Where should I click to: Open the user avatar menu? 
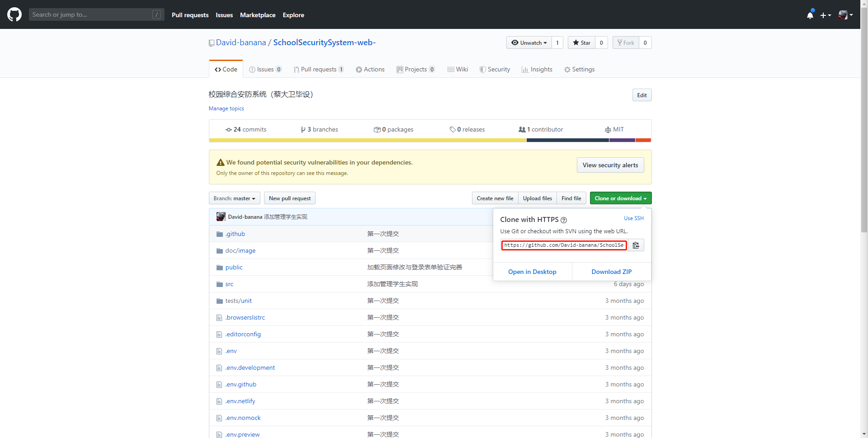coord(845,15)
